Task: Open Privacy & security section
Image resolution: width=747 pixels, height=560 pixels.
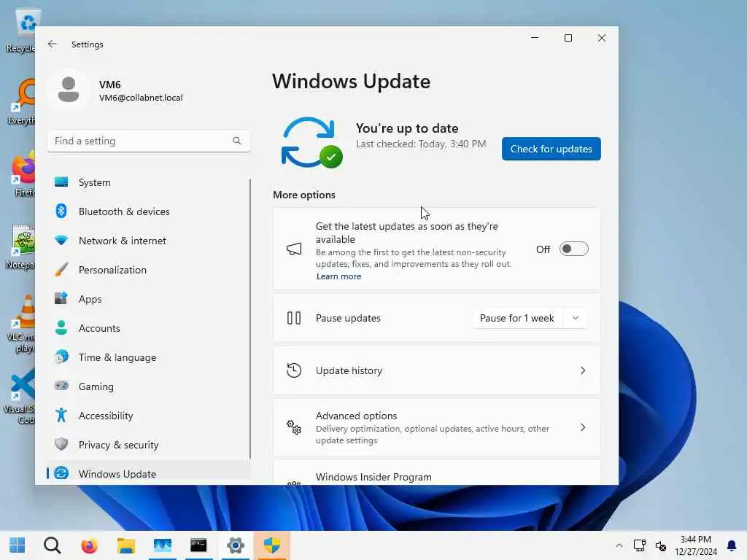Action: point(148,444)
